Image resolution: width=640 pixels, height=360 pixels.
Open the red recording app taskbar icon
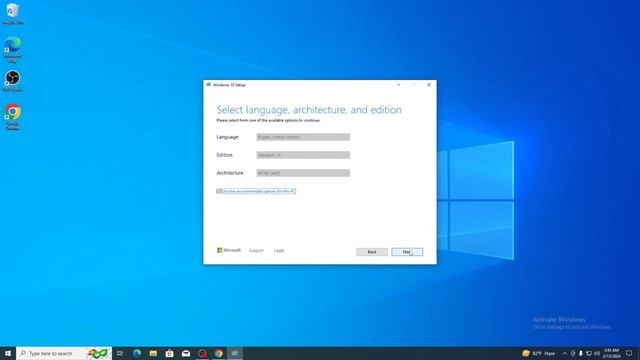click(x=202, y=353)
